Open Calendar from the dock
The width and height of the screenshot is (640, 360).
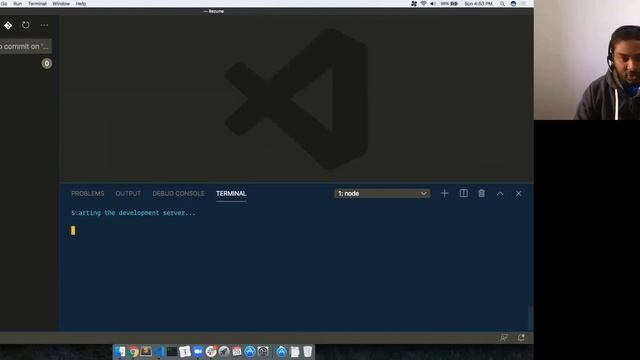click(x=237, y=351)
